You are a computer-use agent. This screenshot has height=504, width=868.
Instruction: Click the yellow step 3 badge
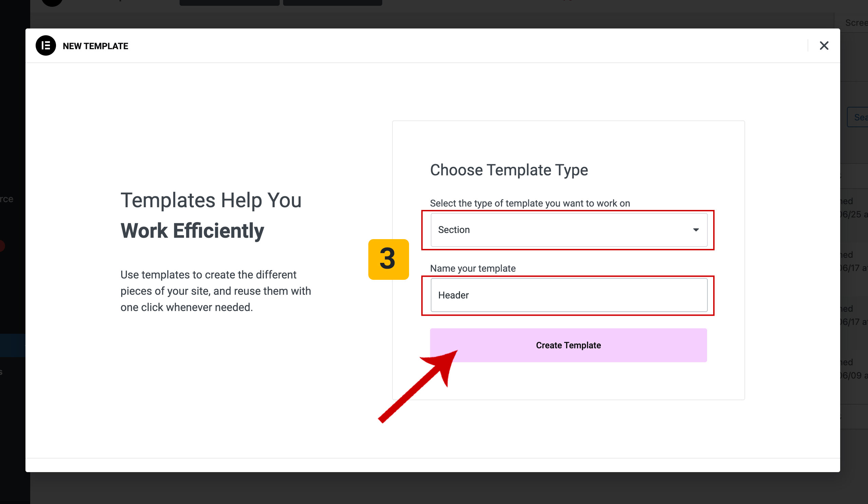pos(388,259)
